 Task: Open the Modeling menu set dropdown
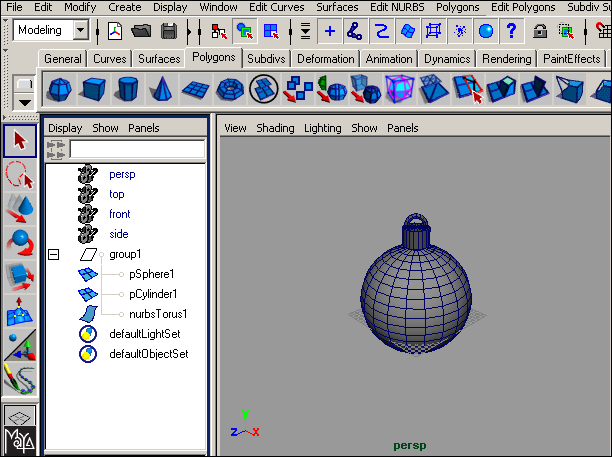click(80, 30)
